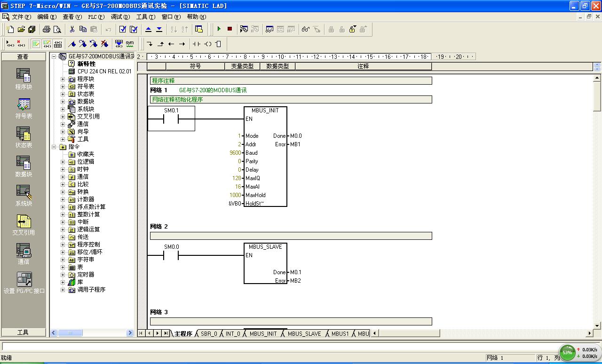Screen dimensions: 602x364
Task: Click the sym symbol table icon
Action: [x=130, y=44]
